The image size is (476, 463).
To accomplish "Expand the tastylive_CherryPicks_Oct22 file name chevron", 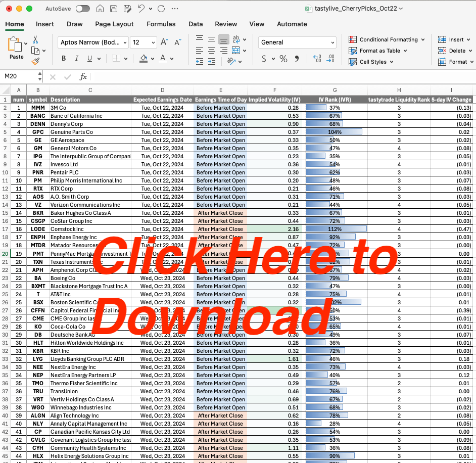I will click(401, 9).
